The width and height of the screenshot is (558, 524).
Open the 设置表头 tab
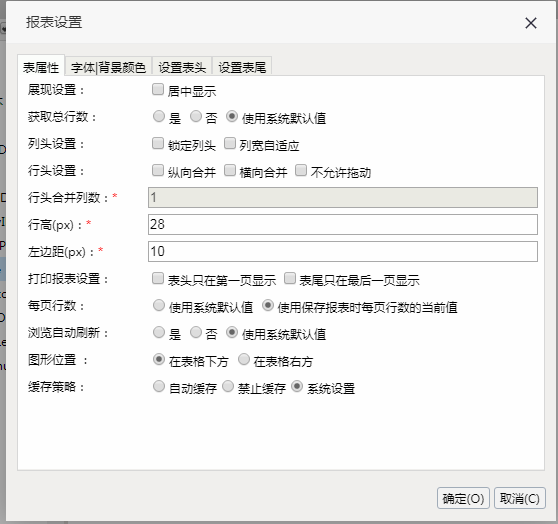[182, 67]
